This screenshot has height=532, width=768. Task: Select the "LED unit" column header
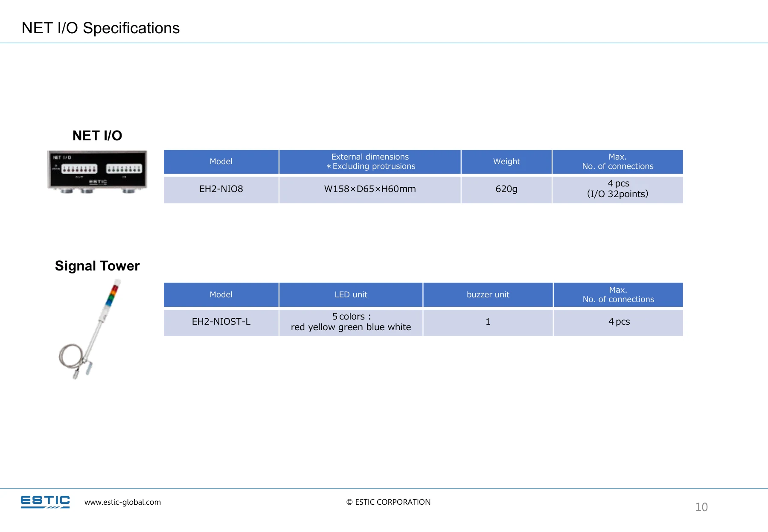pos(351,295)
